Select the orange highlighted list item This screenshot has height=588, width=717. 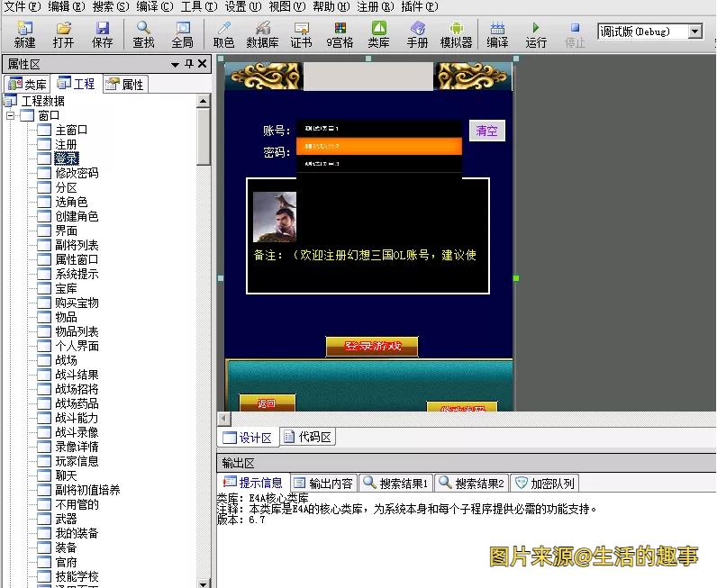378,146
